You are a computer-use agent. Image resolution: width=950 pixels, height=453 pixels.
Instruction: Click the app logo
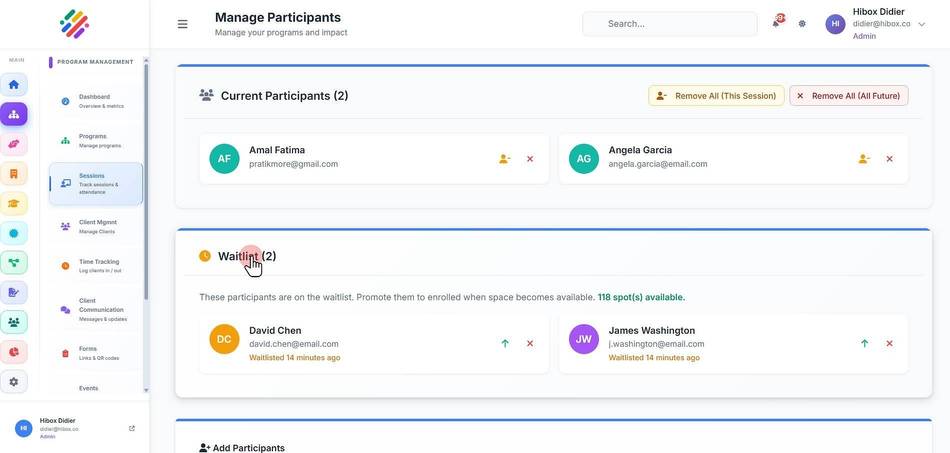pos(75,24)
